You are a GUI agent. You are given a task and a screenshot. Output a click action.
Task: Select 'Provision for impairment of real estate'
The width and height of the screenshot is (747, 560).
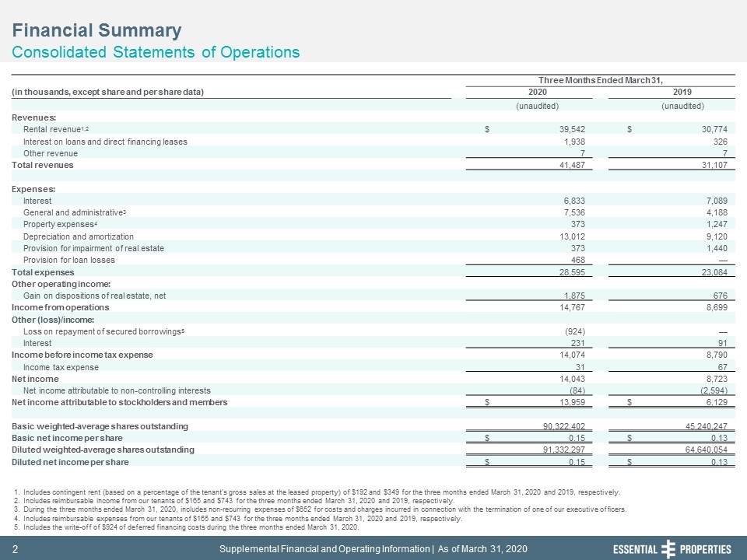click(94, 248)
